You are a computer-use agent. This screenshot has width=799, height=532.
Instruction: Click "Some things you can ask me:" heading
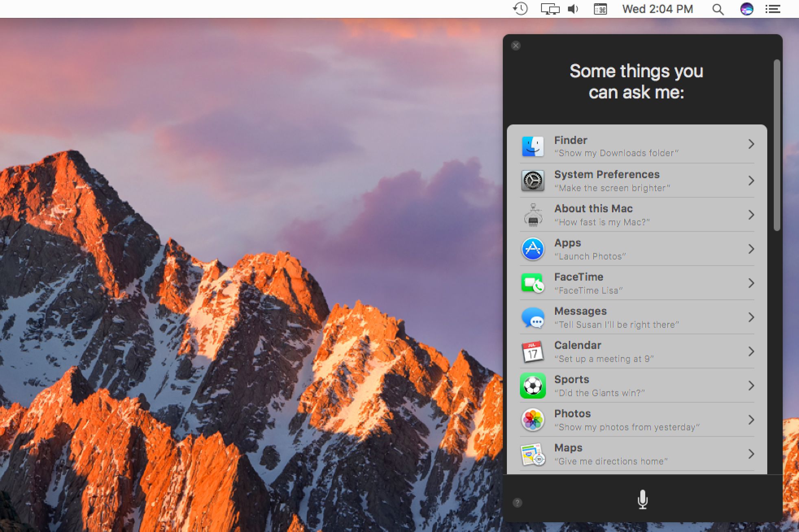636,81
